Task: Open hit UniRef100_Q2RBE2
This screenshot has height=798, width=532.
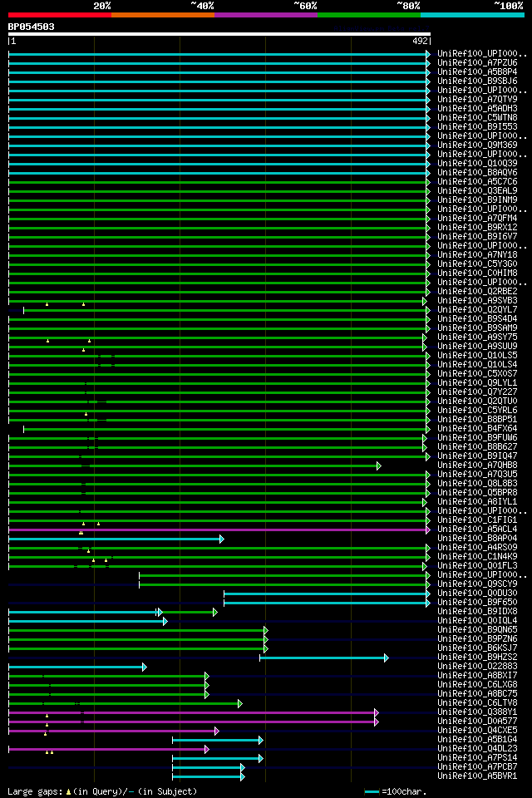Action: [477, 291]
